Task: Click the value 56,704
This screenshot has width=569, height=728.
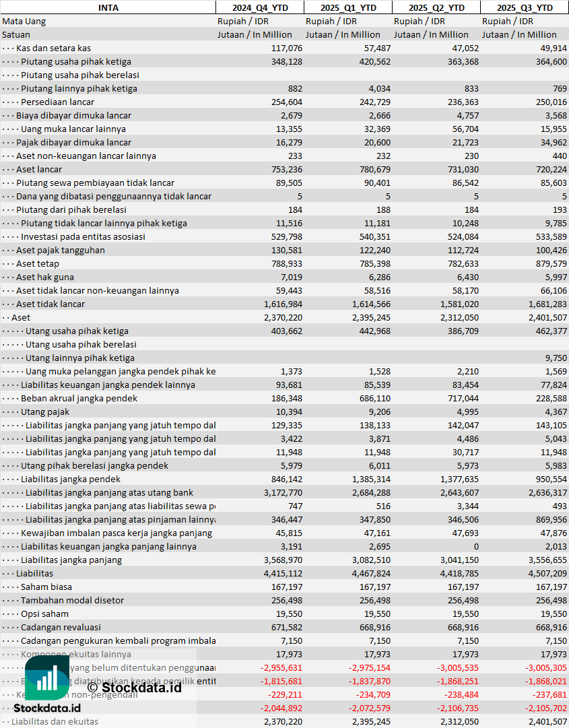Action: 465,129
